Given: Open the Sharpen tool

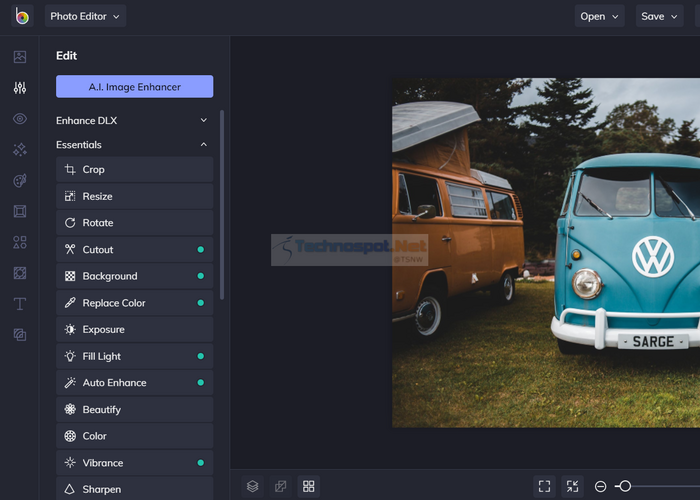Looking at the screenshot, I should click(134, 488).
